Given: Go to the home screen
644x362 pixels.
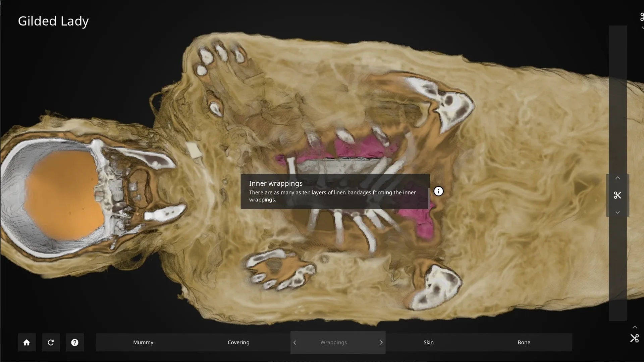Looking at the screenshot, I should coord(26,342).
